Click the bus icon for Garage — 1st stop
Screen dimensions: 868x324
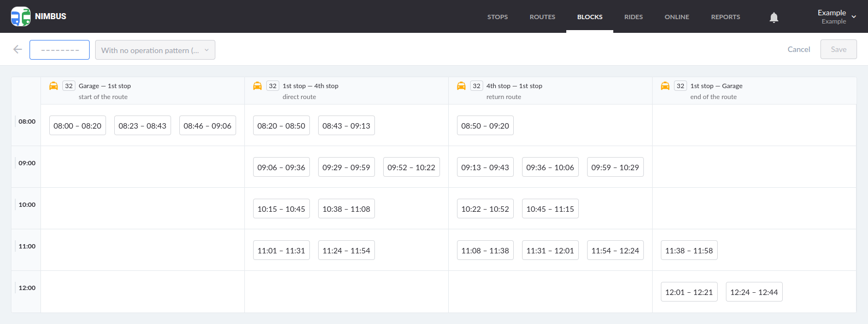tap(54, 86)
